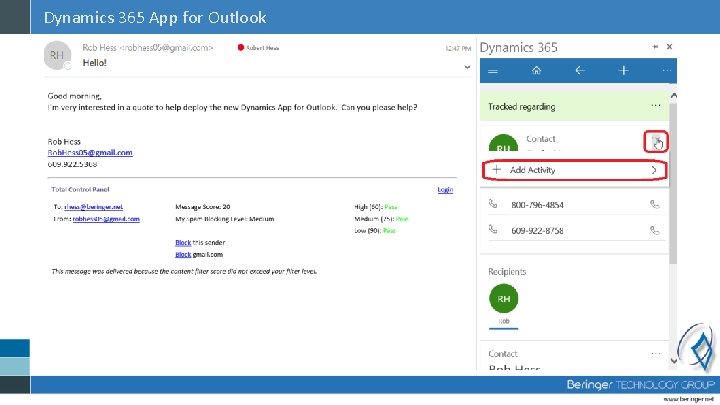Click left phone icon beside 800-796-4854
Image resolution: width=720 pixels, height=405 pixels.
pyautogui.click(x=493, y=203)
